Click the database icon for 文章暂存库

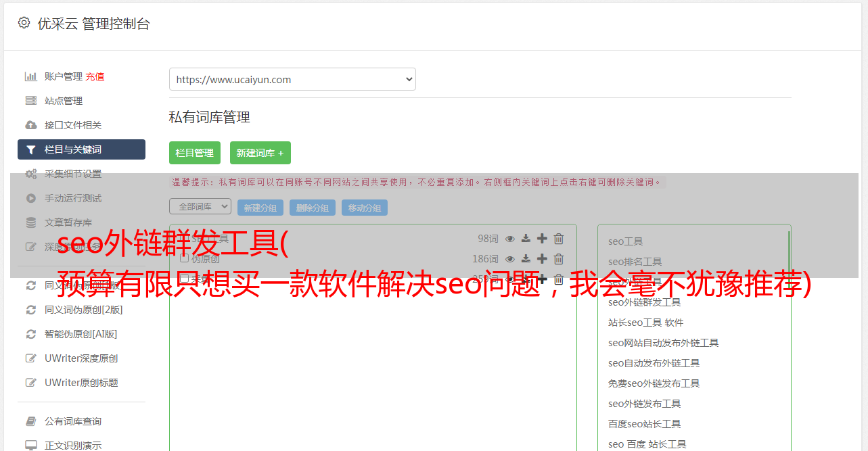click(31, 222)
